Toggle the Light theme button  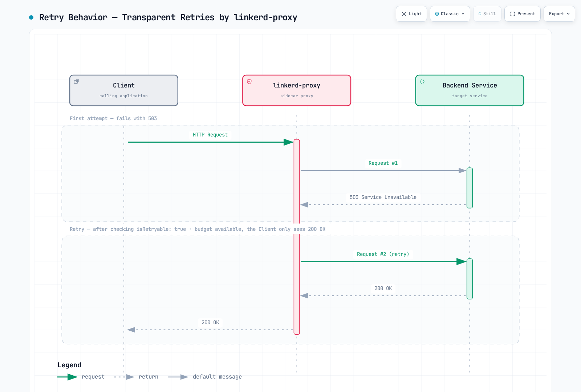point(411,14)
